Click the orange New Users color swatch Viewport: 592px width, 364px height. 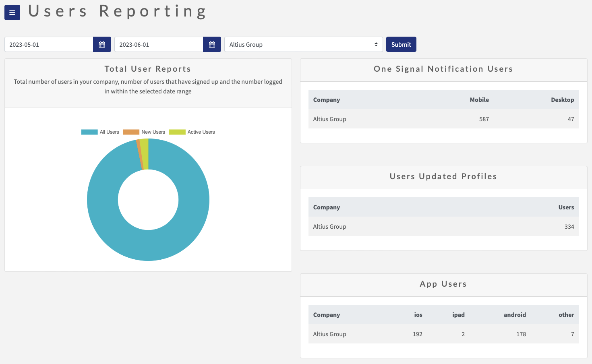131,132
